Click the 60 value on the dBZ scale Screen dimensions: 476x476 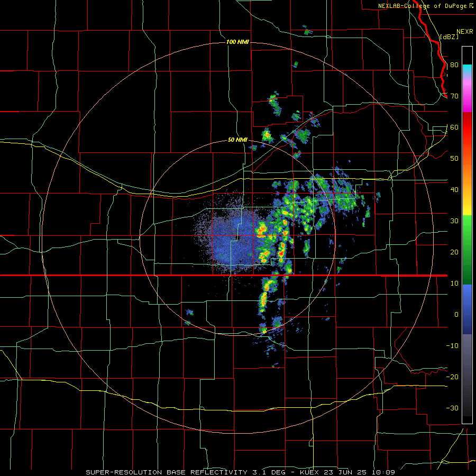(454, 127)
